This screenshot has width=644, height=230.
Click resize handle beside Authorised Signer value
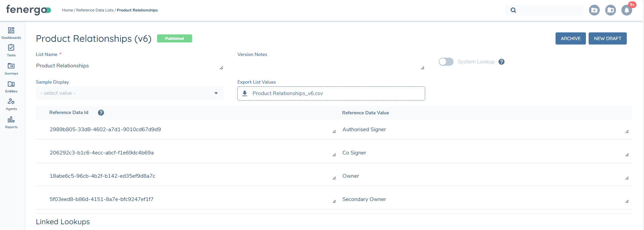coord(627,132)
